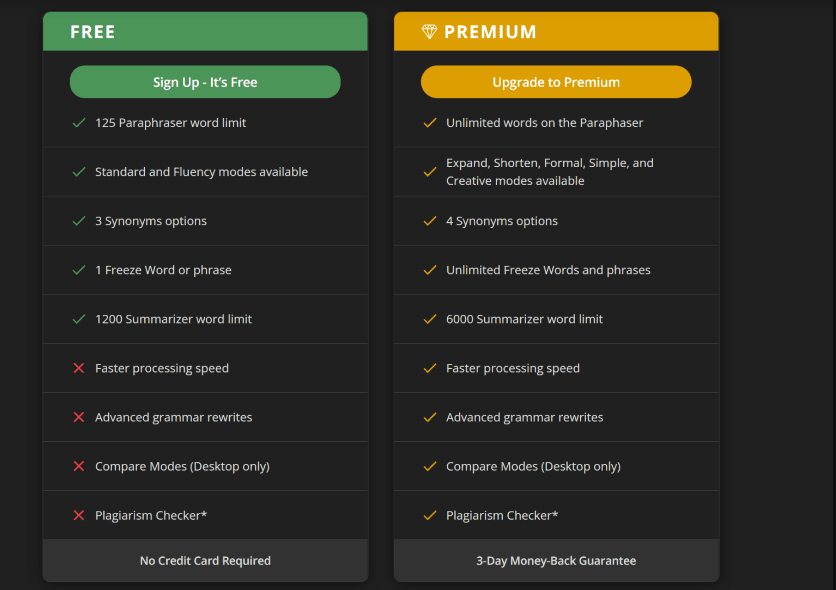This screenshot has height=590, width=836.
Task: Click the 3-Day Money-Back Guarantee footer
Action: [556, 561]
